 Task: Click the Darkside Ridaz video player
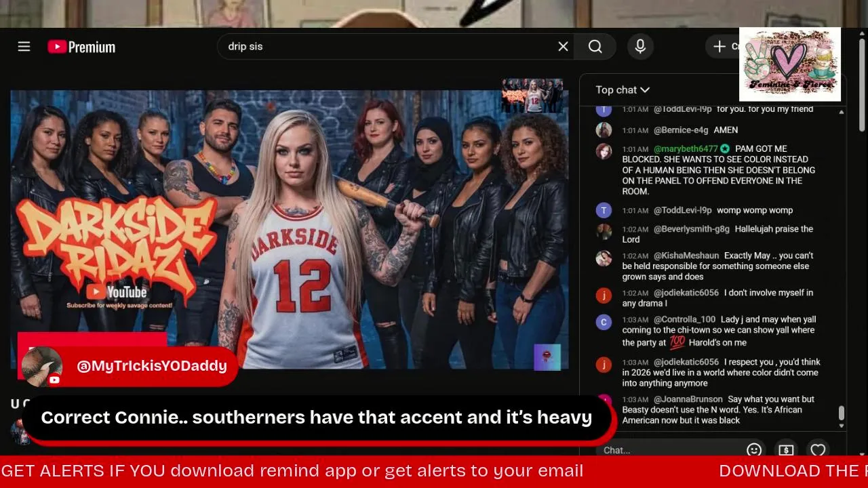pos(290,230)
